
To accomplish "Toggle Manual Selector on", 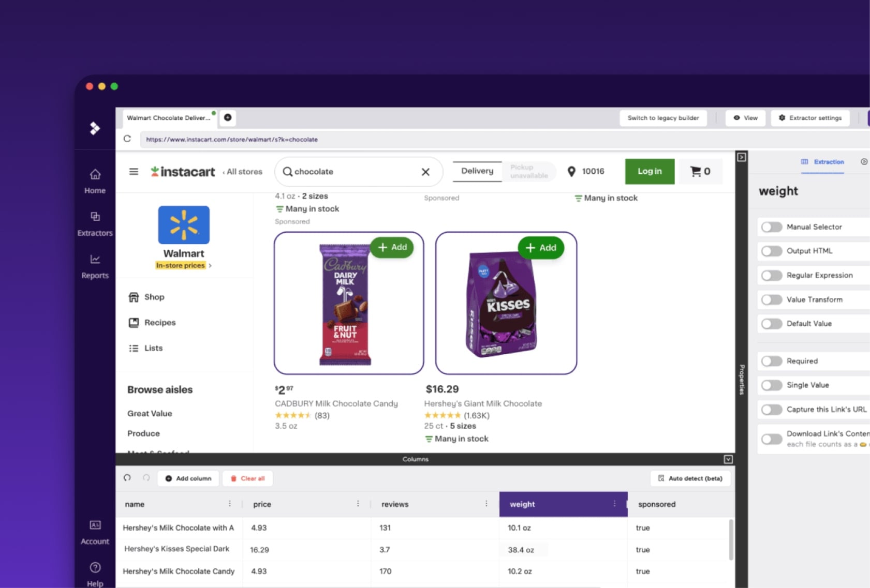I will [772, 227].
